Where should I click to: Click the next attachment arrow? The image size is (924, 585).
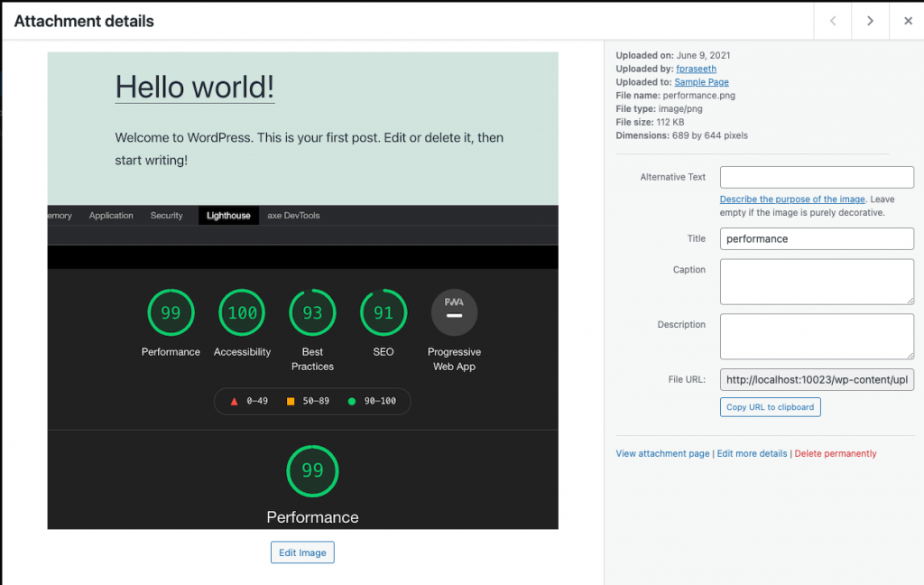pos(869,20)
